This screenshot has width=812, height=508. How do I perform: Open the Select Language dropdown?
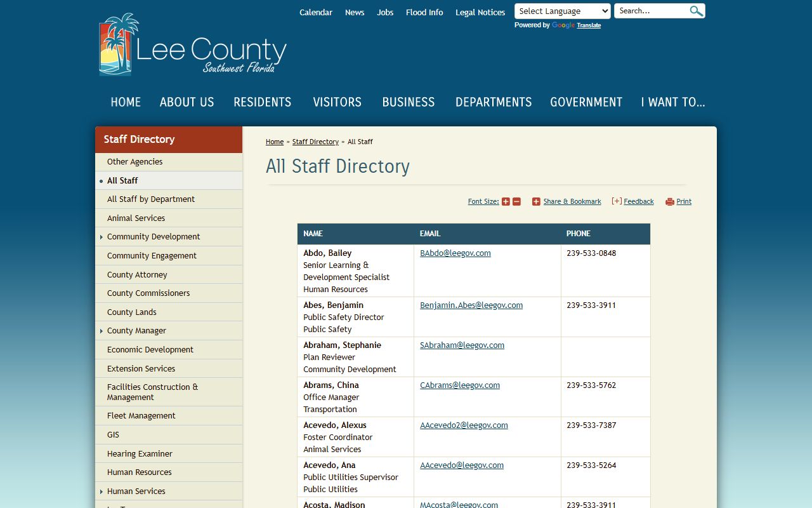(563, 11)
